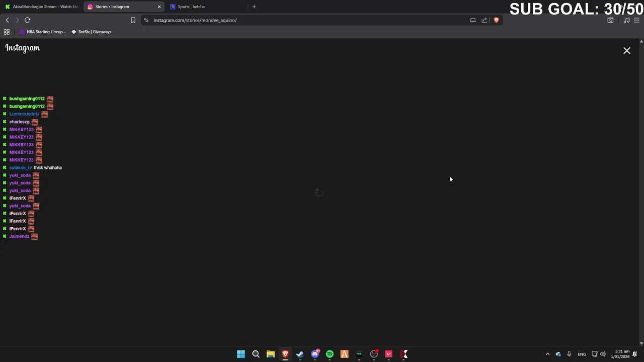Close the Stories • Instagram tab
Viewport: 644px width, 362px height.
pos(159,7)
